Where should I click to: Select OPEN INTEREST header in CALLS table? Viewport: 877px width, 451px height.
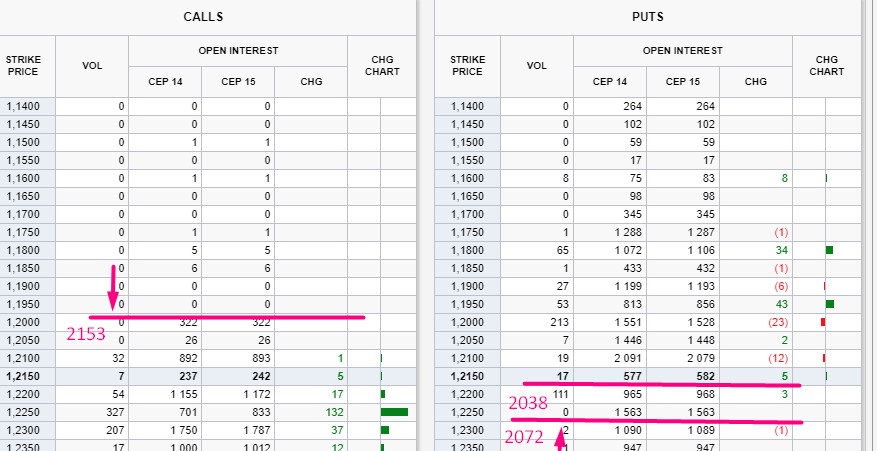(x=238, y=51)
